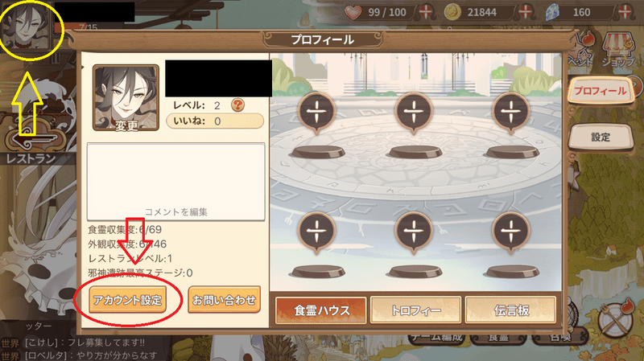Screen dimensions: 644x361
Task: Click 変更 on the profile portrait
Action: pos(126,126)
